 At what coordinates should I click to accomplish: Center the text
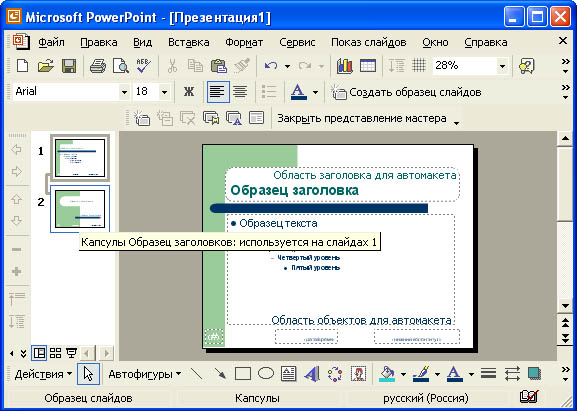click(240, 92)
